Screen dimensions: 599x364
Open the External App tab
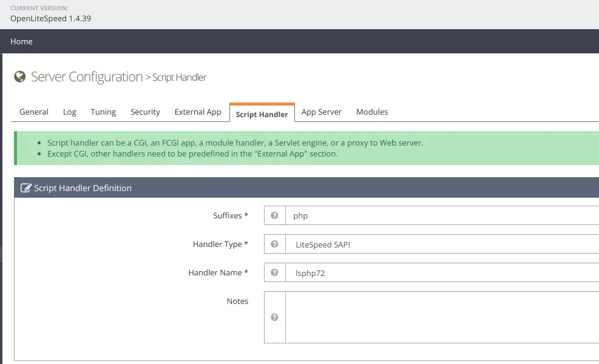[x=198, y=112]
